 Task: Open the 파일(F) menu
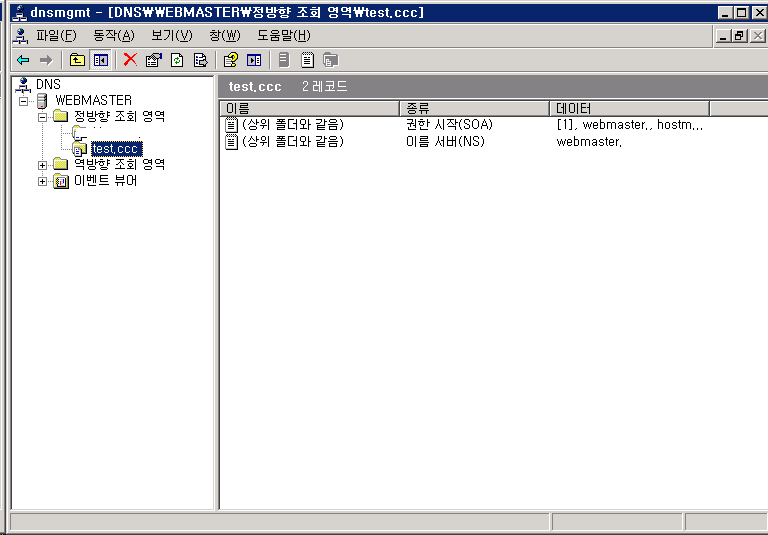tap(56, 36)
